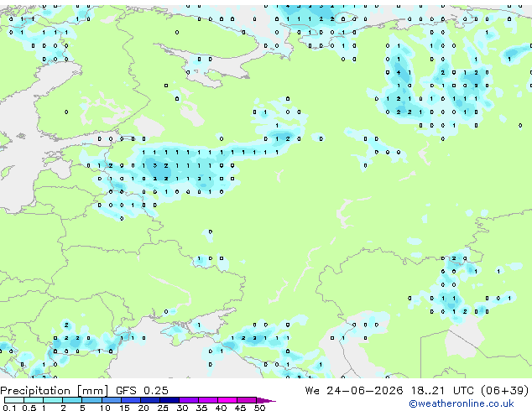Click the legend value label '15'
The width and height of the screenshot is (532, 411).
124,408
